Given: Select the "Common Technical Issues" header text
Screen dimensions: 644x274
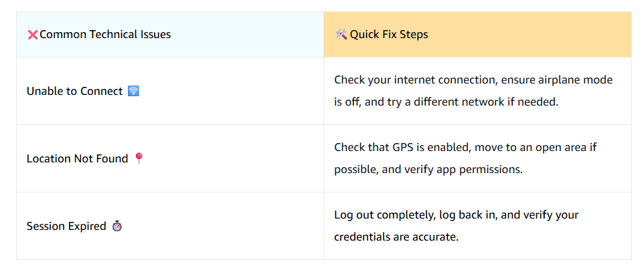Looking at the screenshot, I should pyautogui.click(x=105, y=34).
